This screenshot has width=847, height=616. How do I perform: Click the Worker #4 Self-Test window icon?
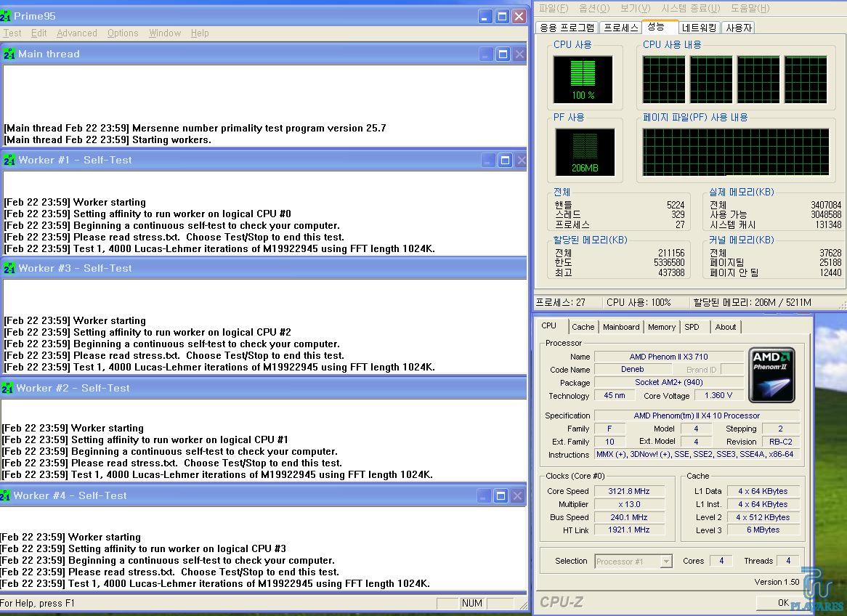[x=6, y=495]
